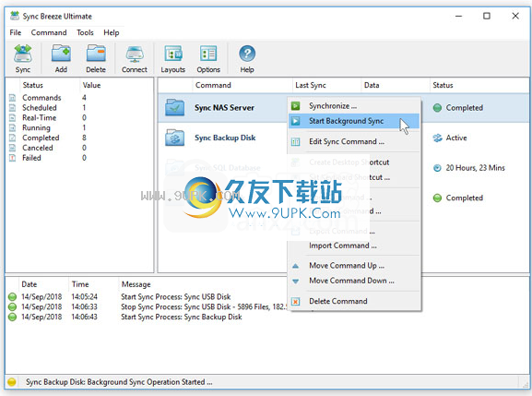The image size is (532, 396).
Task: Click the 20 Hours, 23 Mins status text
Action: [476, 168]
